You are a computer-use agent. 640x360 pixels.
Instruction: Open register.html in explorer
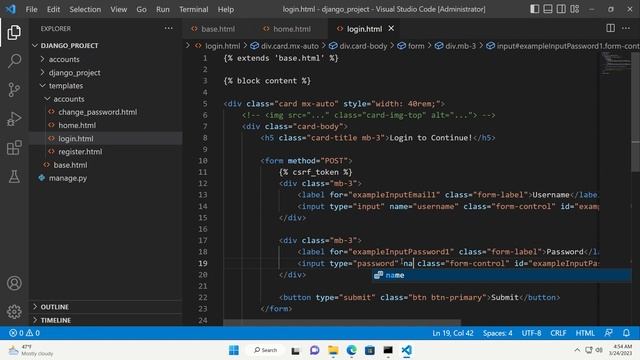(80, 151)
